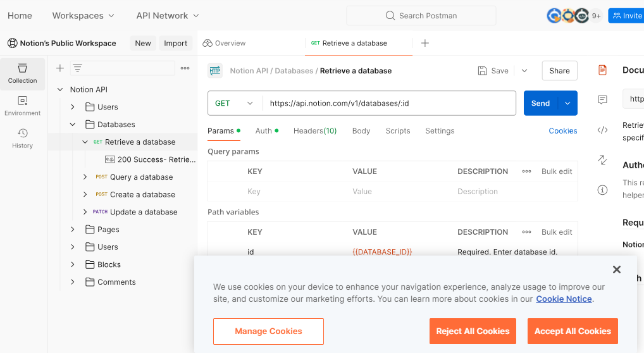
Task: Click the plus icon to open new tab
Action: 425,43
